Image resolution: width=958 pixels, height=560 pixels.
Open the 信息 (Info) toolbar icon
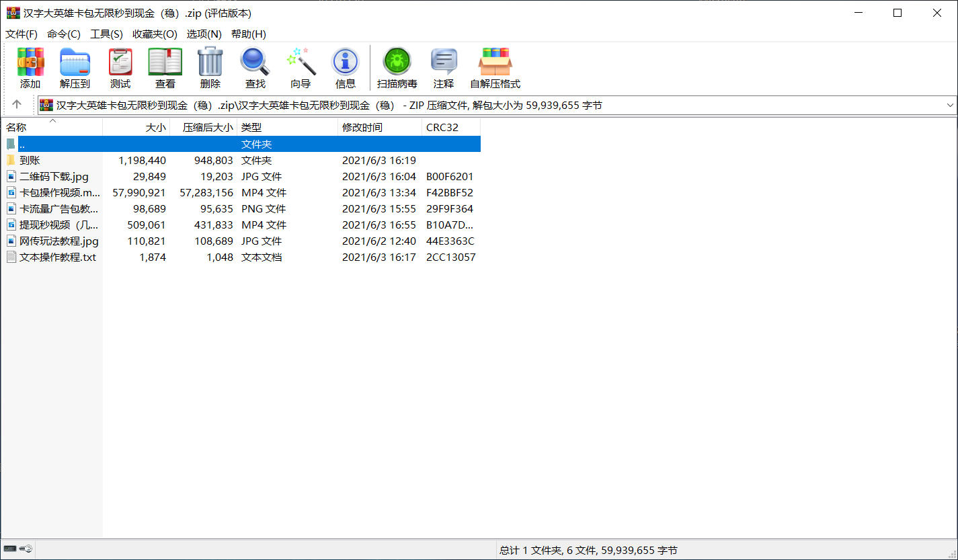point(346,63)
